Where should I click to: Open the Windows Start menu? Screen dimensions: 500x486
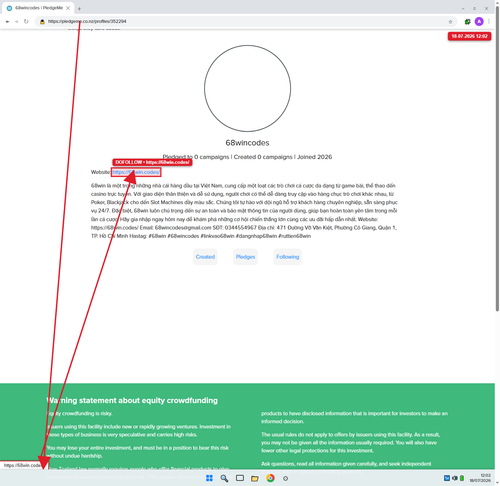pos(209,478)
